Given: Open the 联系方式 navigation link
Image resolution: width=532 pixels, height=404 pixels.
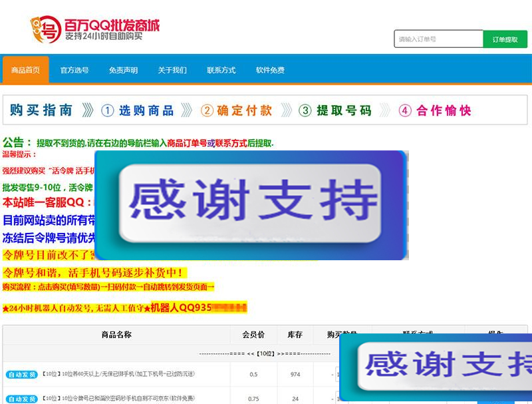Looking at the screenshot, I should [221, 71].
